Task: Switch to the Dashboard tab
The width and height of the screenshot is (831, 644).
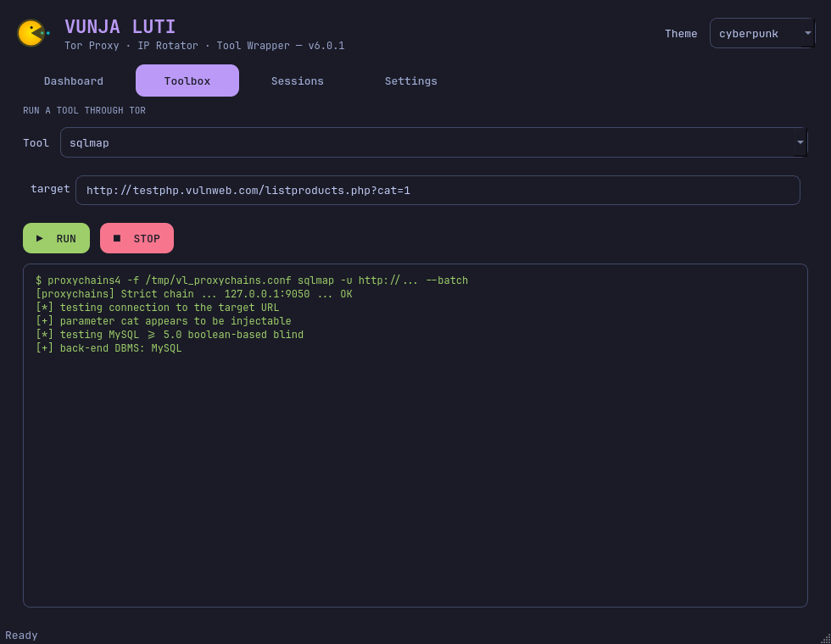Action: [x=74, y=80]
